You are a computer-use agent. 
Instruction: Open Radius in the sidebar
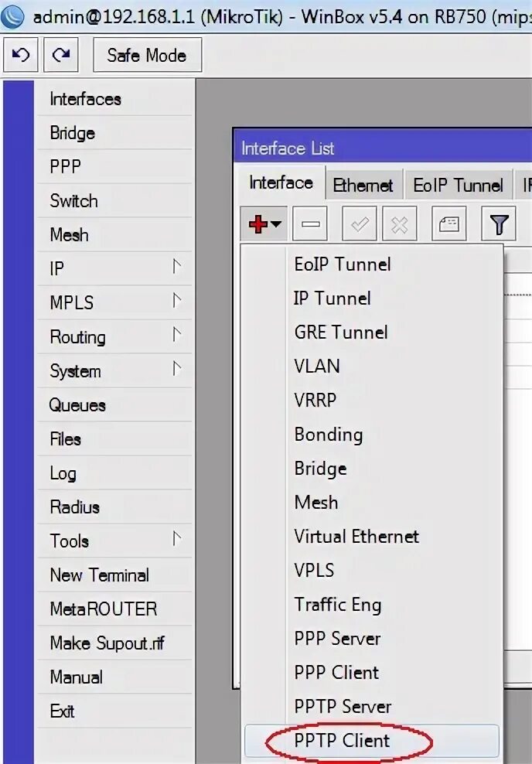(x=114, y=507)
